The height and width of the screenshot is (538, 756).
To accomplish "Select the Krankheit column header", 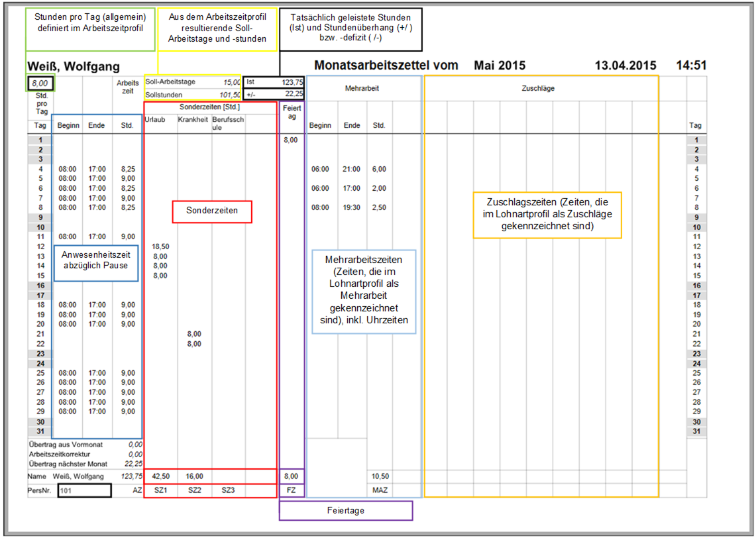I will (x=193, y=119).
